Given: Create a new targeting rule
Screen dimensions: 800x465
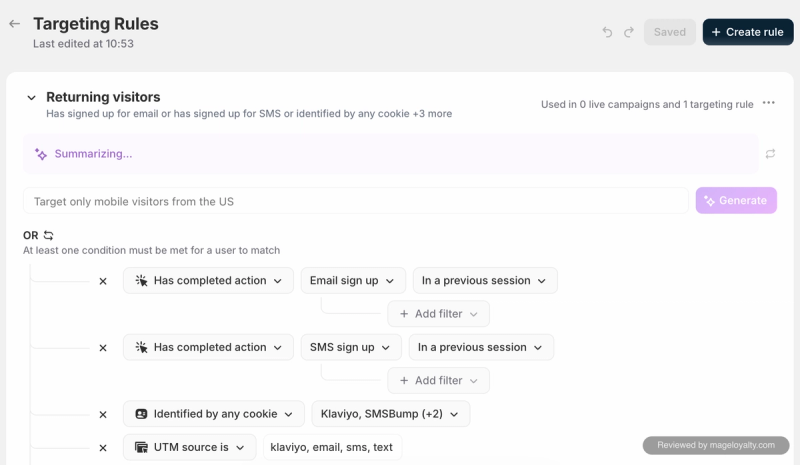Looking at the screenshot, I should pyautogui.click(x=748, y=32).
